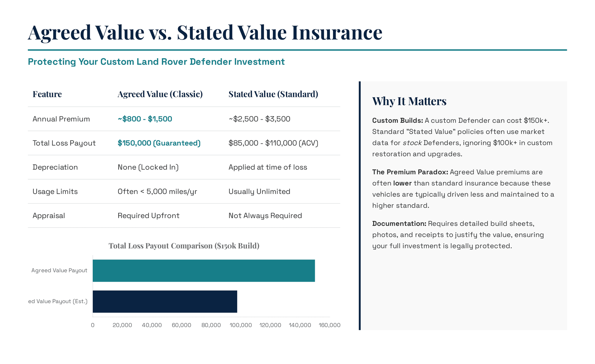Screen dimensions: 595x364
Task: Click the '$85,000 - $110,000 (ACV)' cell
Action: pos(273,143)
